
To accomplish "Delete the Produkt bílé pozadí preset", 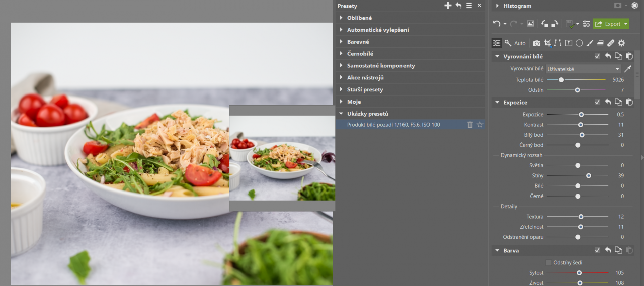I will [470, 124].
